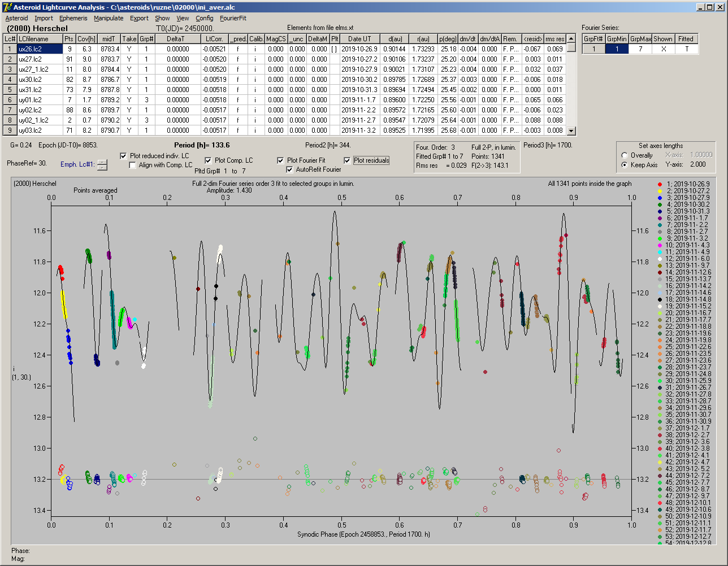The width and height of the screenshot is (728, 566).
Task: Select file ux26.lc2 in the table
Action: click(x=39, y=49)
